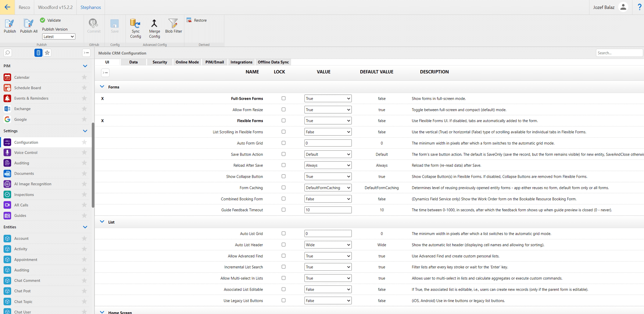Viewport: 644px width, 314px height.
Task: Click the Publish icon in the ribbon
Action: click(9, 24)
